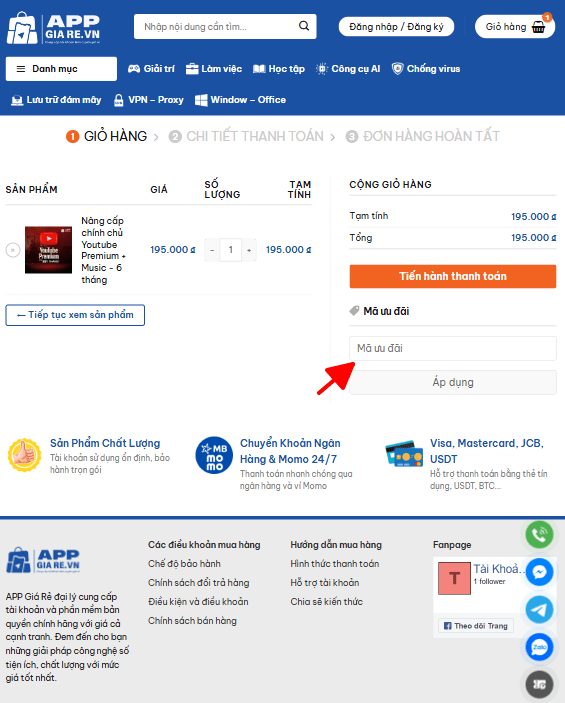The height and width of the screenshot is (703, 565).
Task: Open the Chế độ bảo hành link
Action: click(184, 564)
